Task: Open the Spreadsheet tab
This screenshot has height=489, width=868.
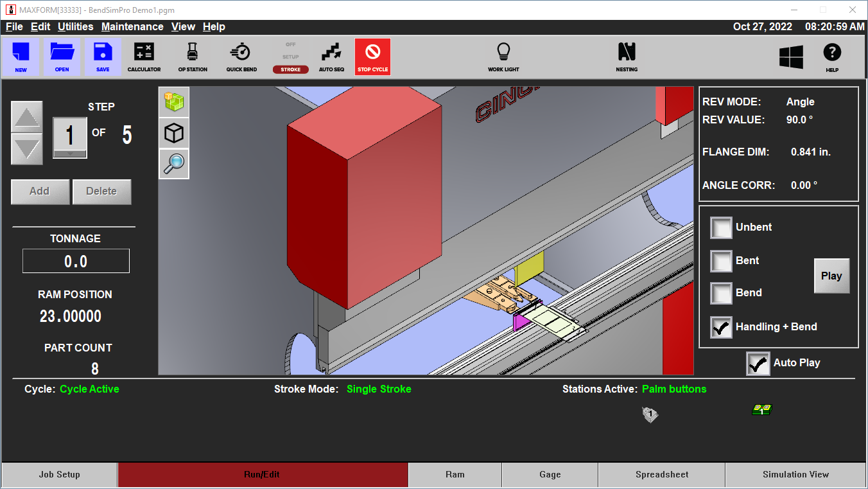Action: pyautogui.click(x=662, y=475)
